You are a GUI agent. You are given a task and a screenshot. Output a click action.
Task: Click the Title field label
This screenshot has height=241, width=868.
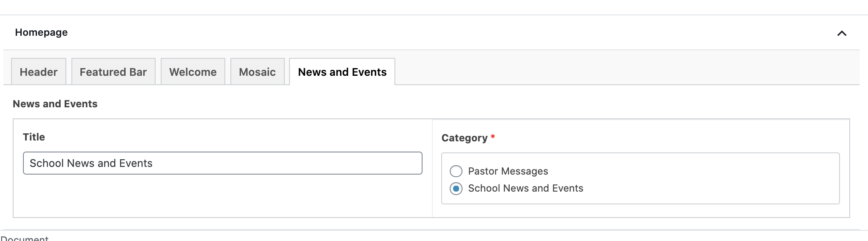click(x=34, y=137)
